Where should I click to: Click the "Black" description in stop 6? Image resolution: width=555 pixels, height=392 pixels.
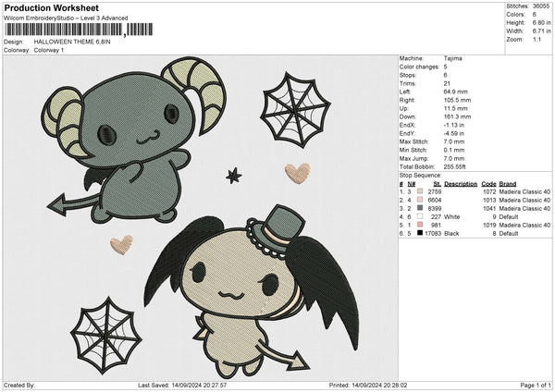pos(451,234)
